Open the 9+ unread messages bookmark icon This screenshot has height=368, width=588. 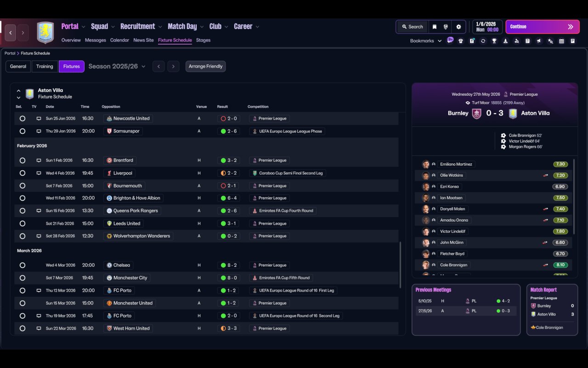coord(450,40)
